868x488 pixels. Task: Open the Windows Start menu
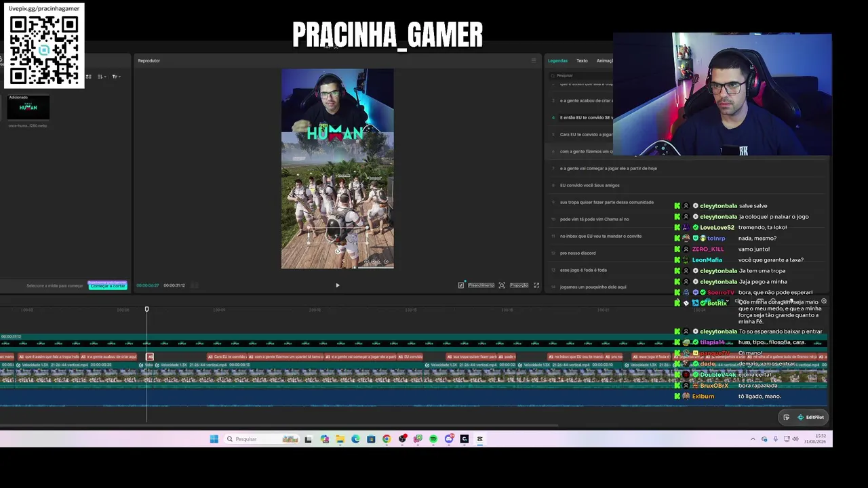point(214,439)
